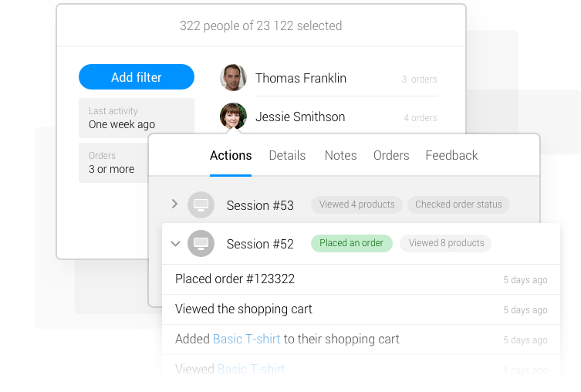Open Thomas Franklin's avatar photo

233,77
